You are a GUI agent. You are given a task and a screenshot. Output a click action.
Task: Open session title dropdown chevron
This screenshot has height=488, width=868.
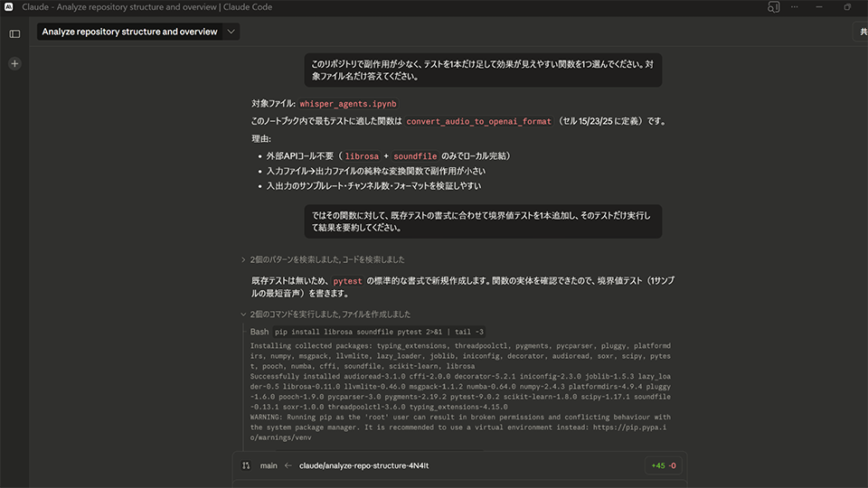pos(231,32)
